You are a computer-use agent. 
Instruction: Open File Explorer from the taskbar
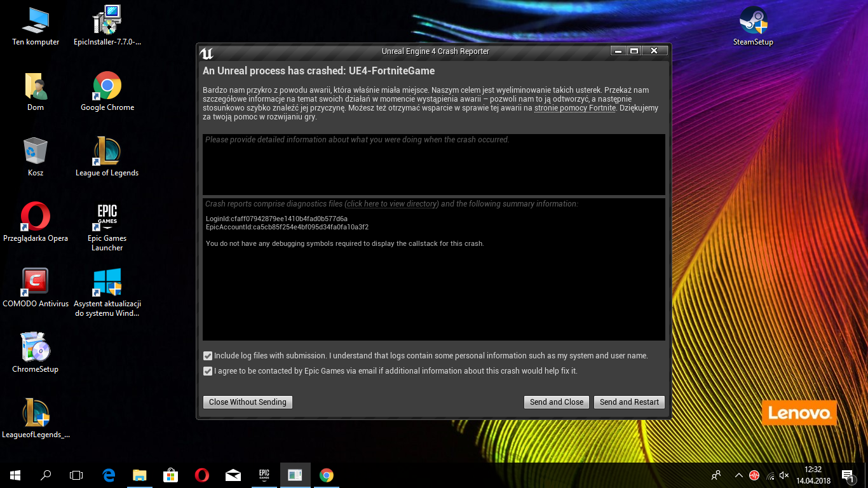pos(140,475)
